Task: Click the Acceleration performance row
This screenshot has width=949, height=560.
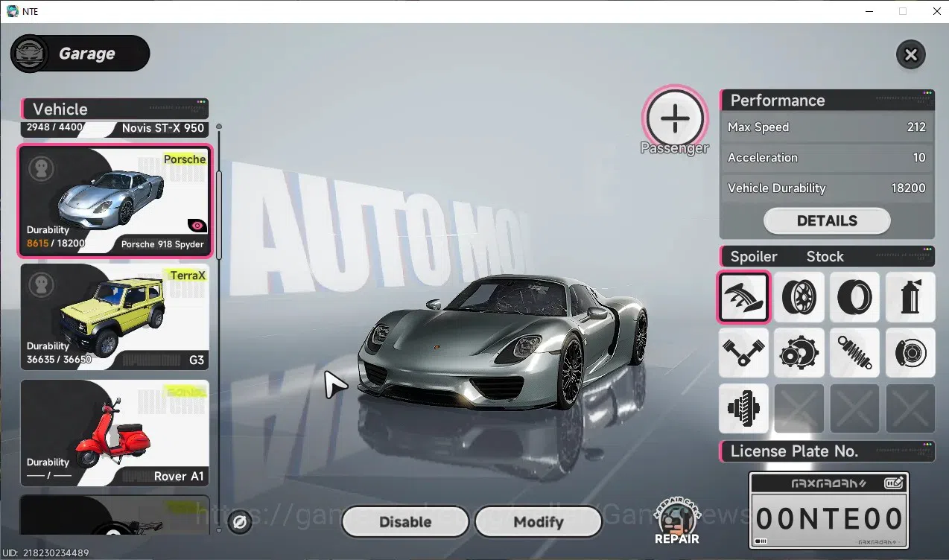Action: 827,158
